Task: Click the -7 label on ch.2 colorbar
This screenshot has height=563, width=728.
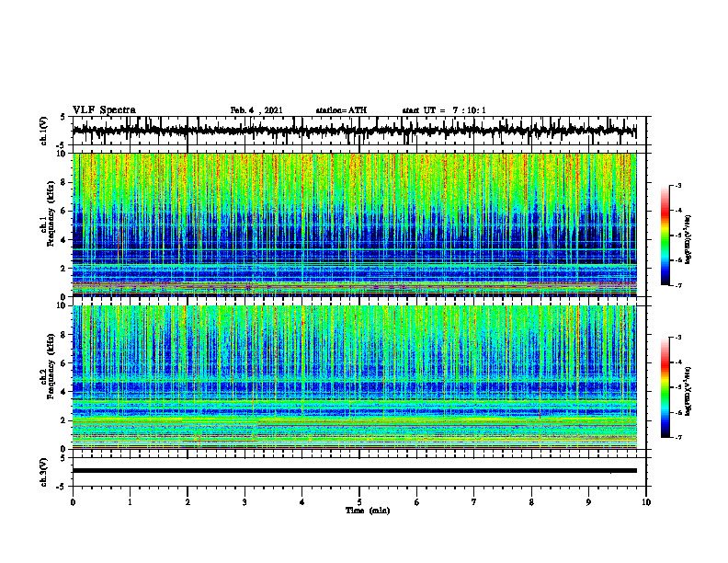Action: 678,438
